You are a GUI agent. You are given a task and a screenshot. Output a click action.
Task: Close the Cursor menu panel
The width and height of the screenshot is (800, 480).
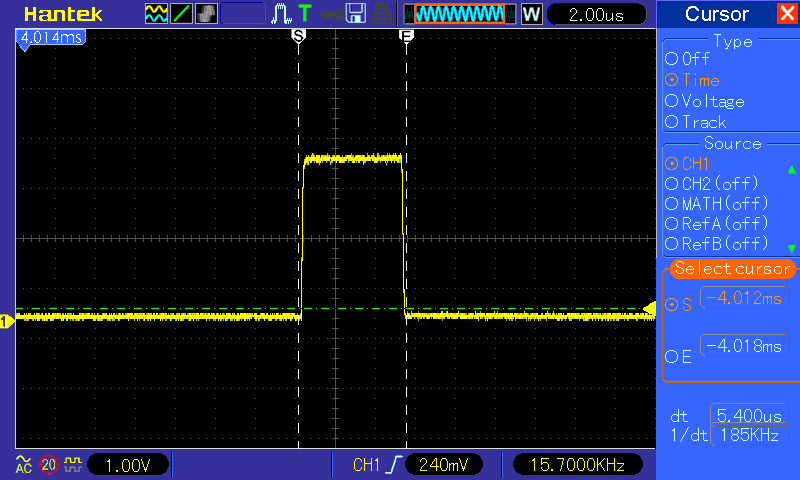click(786, 14)
